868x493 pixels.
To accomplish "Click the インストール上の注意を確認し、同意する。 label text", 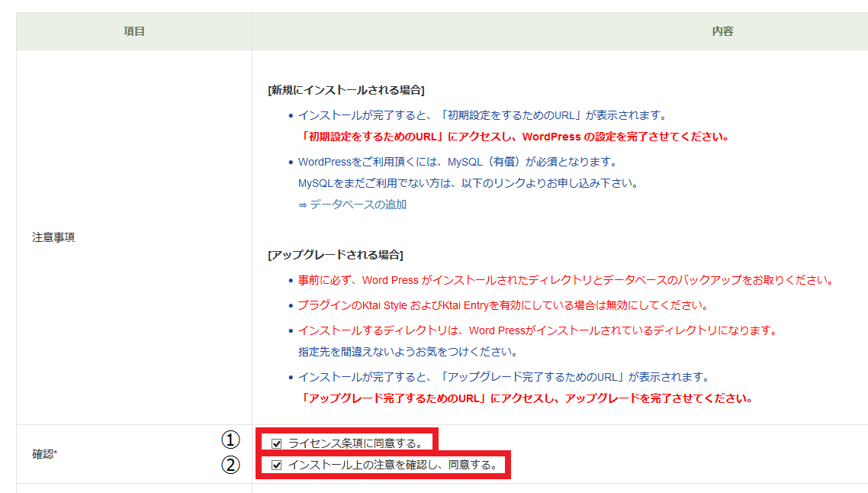I will click(393, 465).
